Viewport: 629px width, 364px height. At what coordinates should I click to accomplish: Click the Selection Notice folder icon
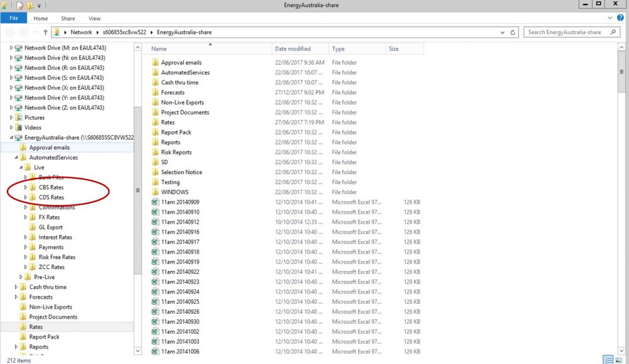tap(155, 172)
